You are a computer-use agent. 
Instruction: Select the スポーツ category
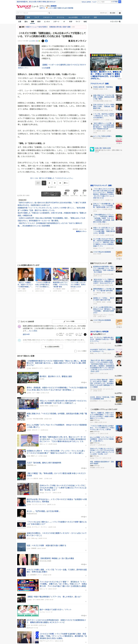click(x=56, y=21)
